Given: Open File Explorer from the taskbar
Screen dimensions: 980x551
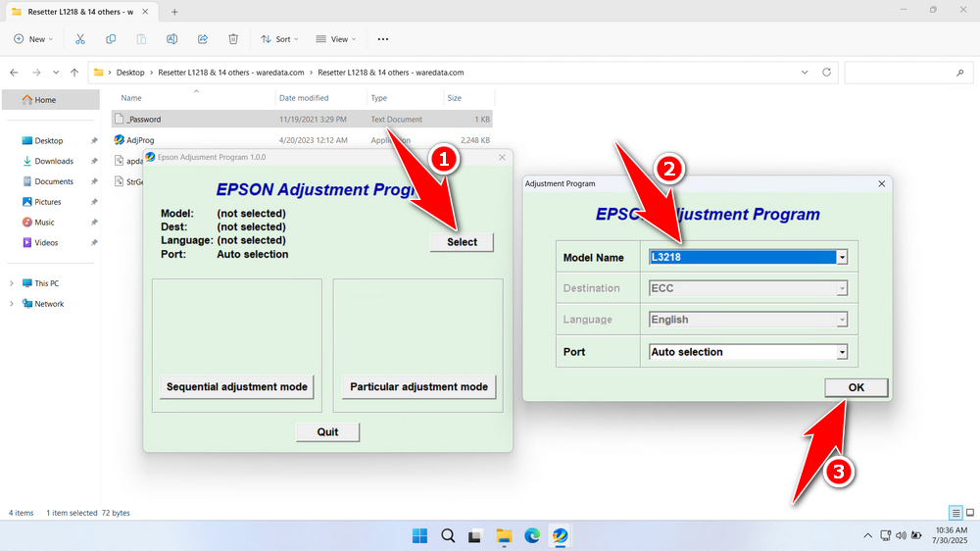Looking at the screenshot, I should click(504, 535).
